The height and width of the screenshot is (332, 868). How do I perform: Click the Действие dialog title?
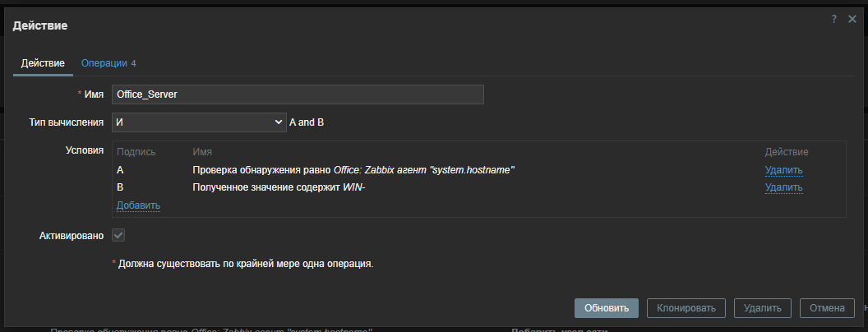(40, 25)
